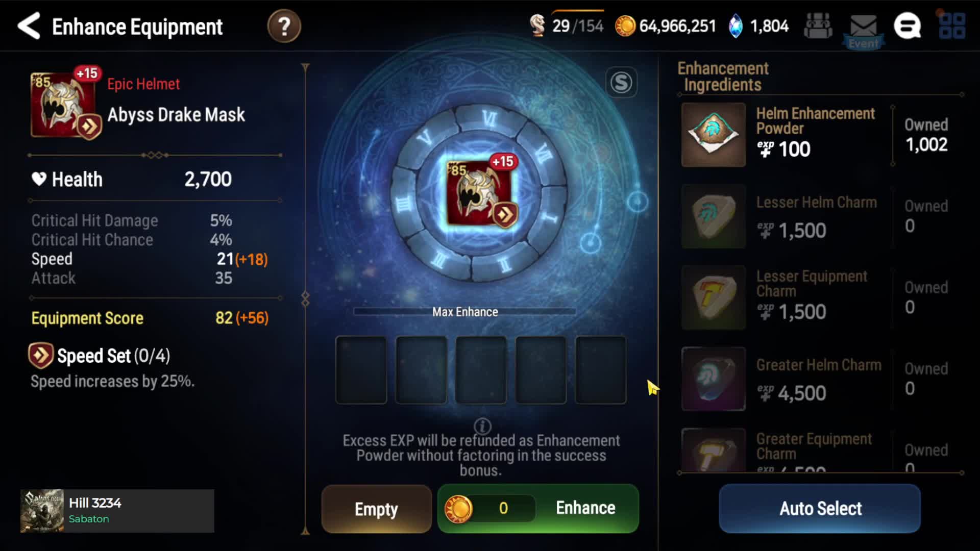Image resolution: width=980 pixels, height=551 pixels.
Task: Open the mailbox Event icon
Action: click(x=863, y=31)
